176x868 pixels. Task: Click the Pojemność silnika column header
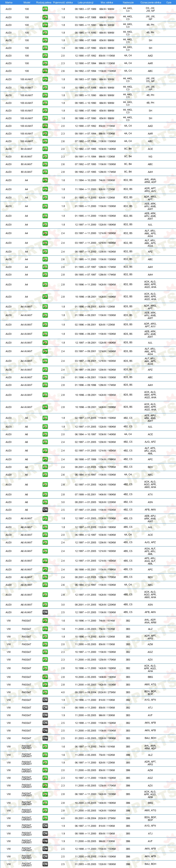click(x=63, y=2)
